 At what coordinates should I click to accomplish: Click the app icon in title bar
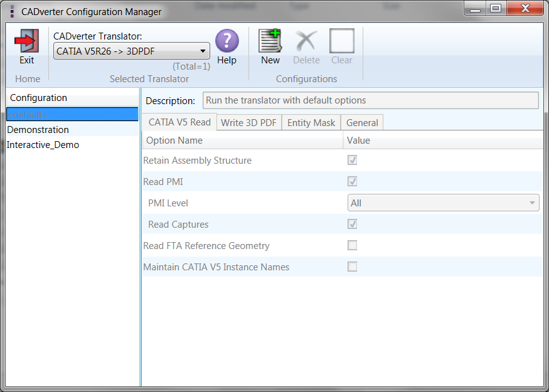pyautogui.click(x=12, y=11)
